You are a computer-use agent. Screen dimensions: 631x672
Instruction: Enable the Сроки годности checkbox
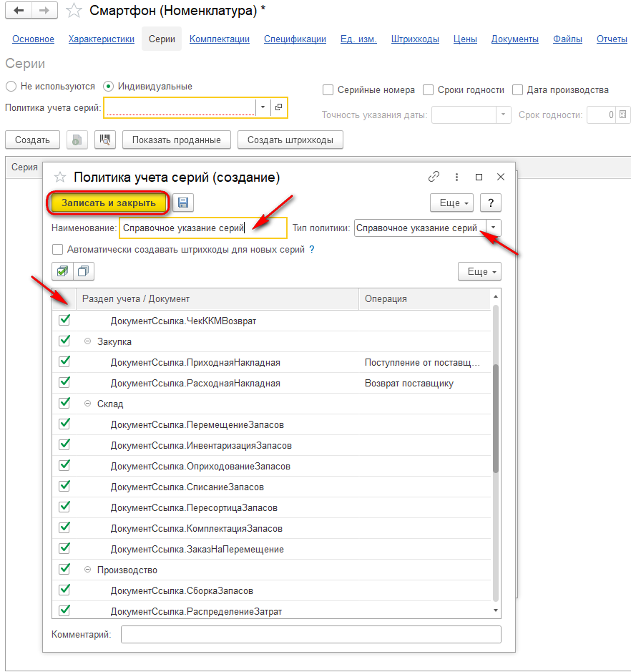tap(428, 90)
